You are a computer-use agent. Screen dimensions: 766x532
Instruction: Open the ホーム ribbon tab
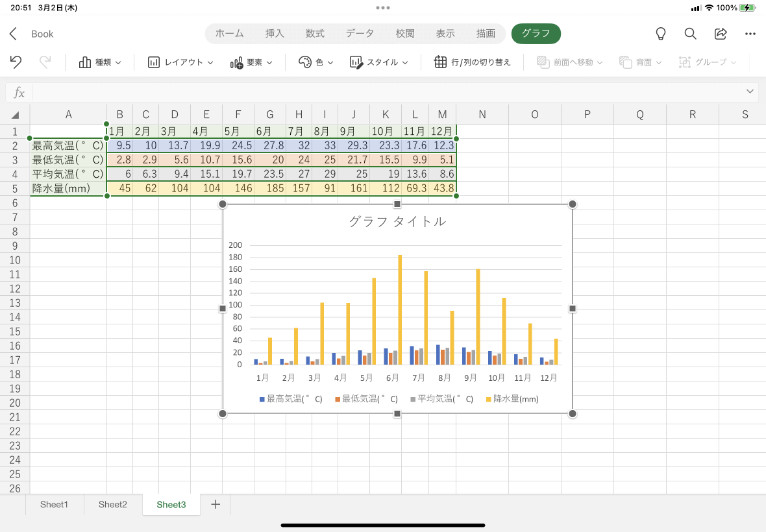pyautogui.click(x=229, y=34)
